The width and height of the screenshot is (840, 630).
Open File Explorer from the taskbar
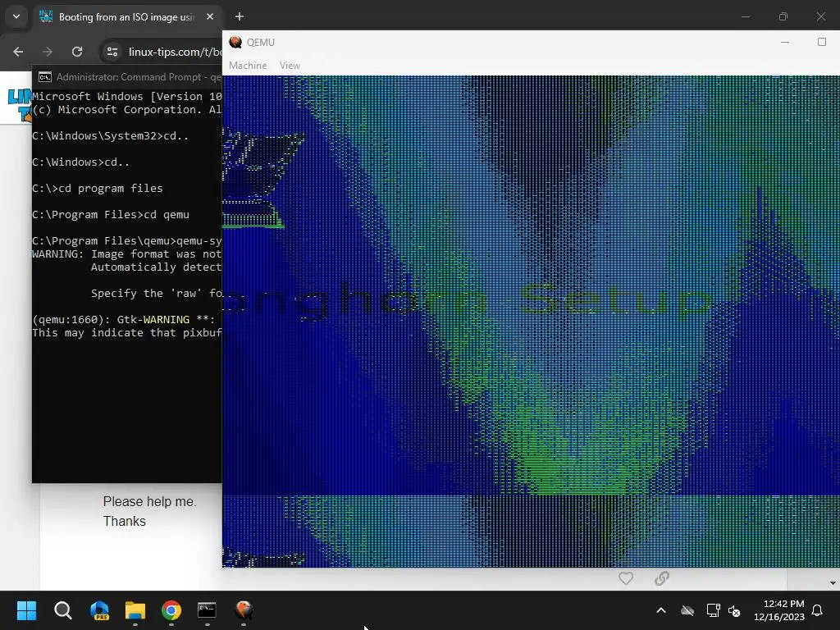135,610
